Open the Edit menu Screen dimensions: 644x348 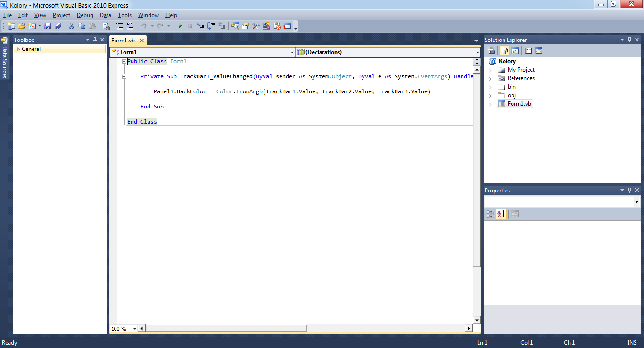23,15
